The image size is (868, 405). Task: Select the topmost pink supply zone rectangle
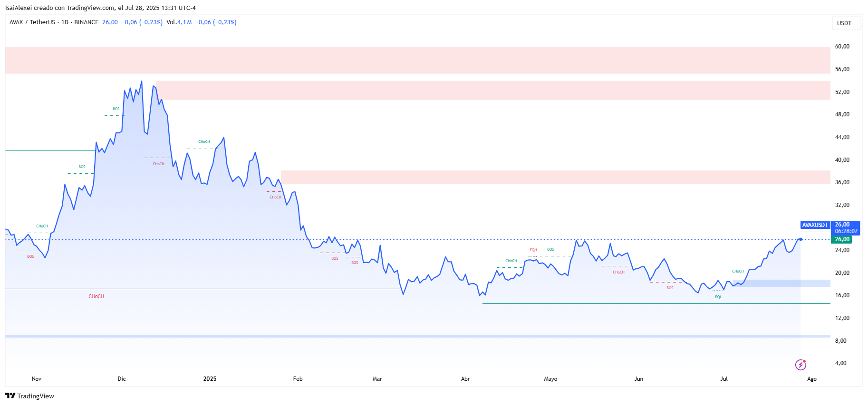point(418,60)
